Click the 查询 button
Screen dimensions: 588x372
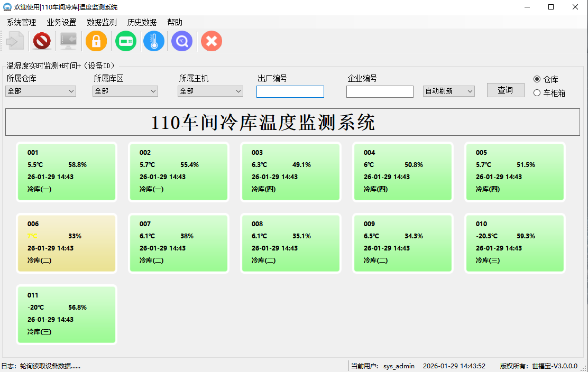(x=506, y=90)
